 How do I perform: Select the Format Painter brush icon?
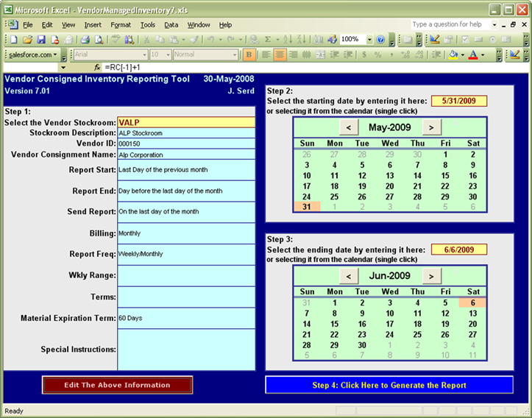[x=194, y=40]
